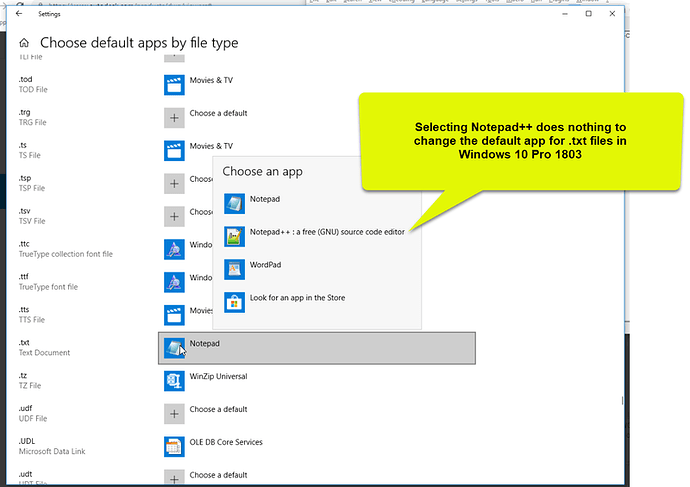Click the Store bag icon in the popup
This screenshot has width=690, height=487.
point(234,303)
